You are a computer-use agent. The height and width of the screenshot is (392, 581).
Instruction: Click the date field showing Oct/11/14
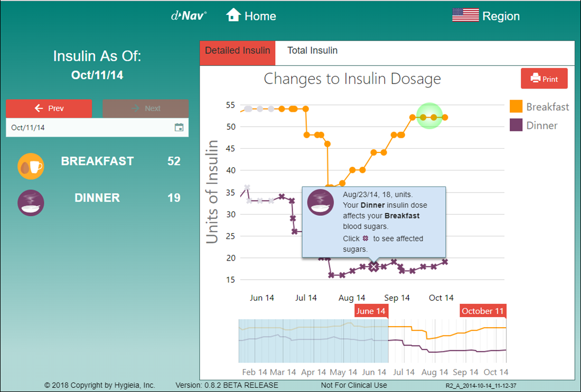(x=97, y=127)
